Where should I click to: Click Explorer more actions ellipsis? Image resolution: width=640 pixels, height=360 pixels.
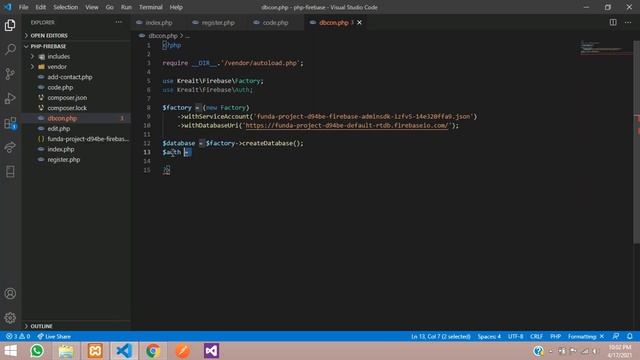click(x=118, y=22)
